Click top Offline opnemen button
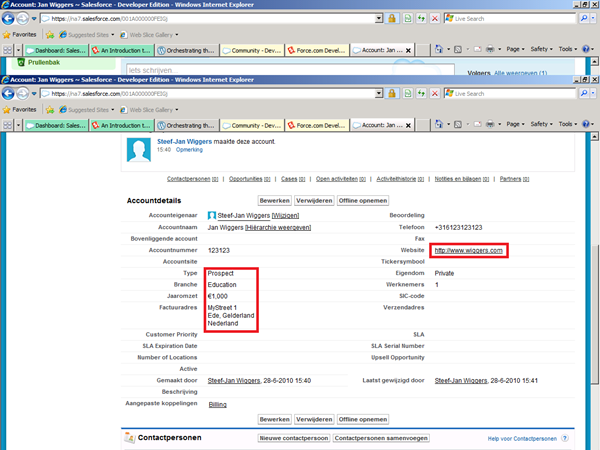Image resolution: width=600 pixels, height=450 pixels. (x=363, y=201)
